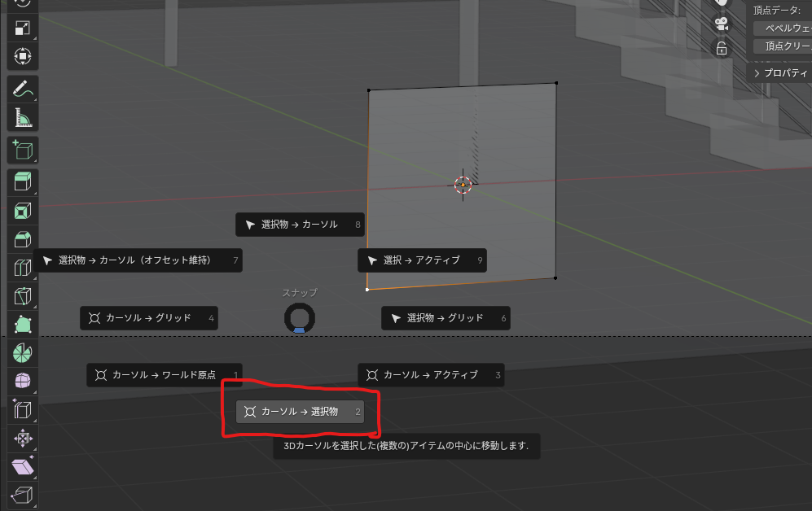Toggle the camera-to-view lock icon

tap(722, 48)
